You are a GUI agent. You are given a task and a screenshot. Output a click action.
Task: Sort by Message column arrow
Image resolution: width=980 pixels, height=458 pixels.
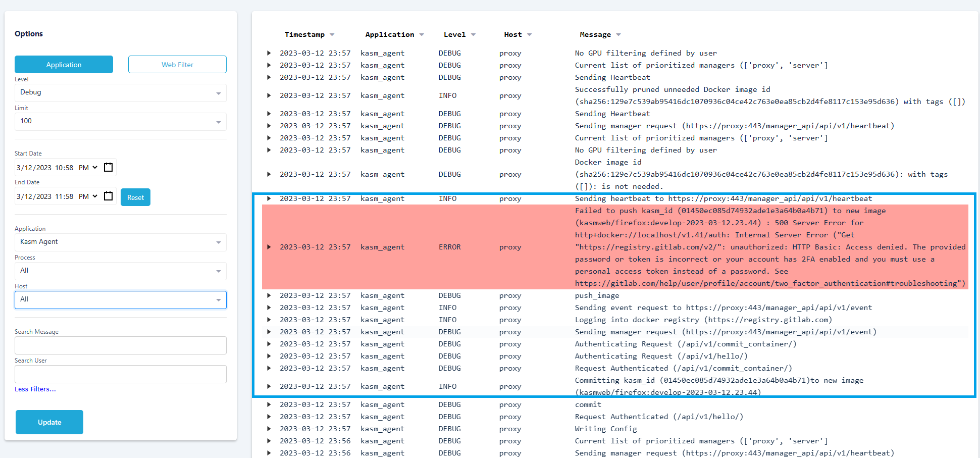tap(618, 35)
